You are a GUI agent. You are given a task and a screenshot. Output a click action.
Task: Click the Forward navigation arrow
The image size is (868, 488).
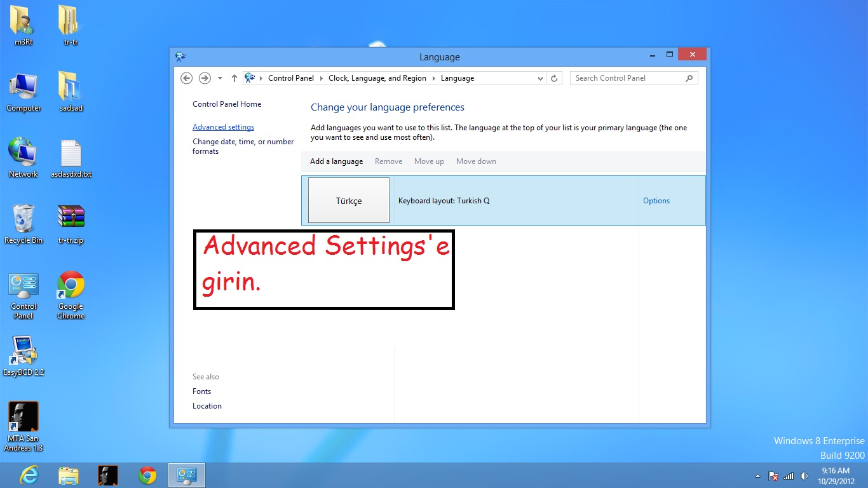[x=205, y=78]
